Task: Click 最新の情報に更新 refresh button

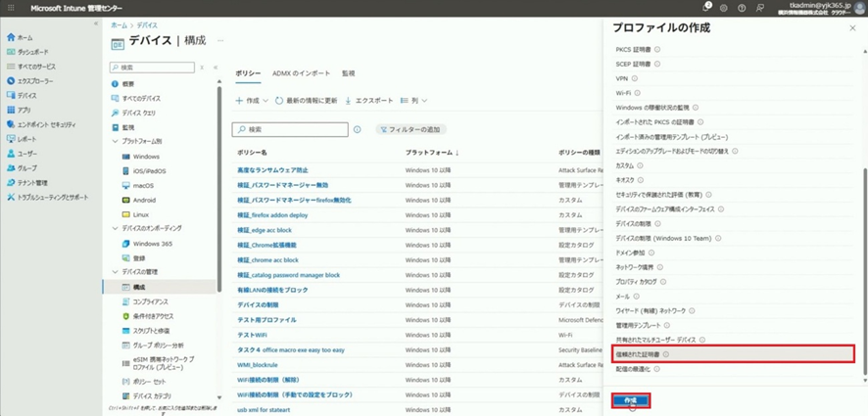Action: click(x=306, y=101)
